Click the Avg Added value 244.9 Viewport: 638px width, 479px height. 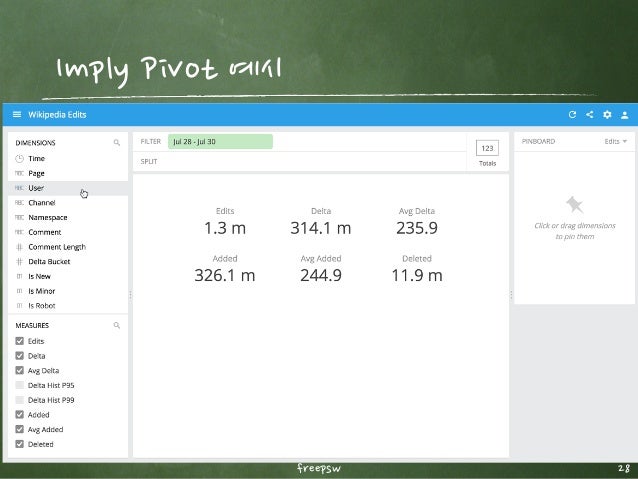(321, 276)
